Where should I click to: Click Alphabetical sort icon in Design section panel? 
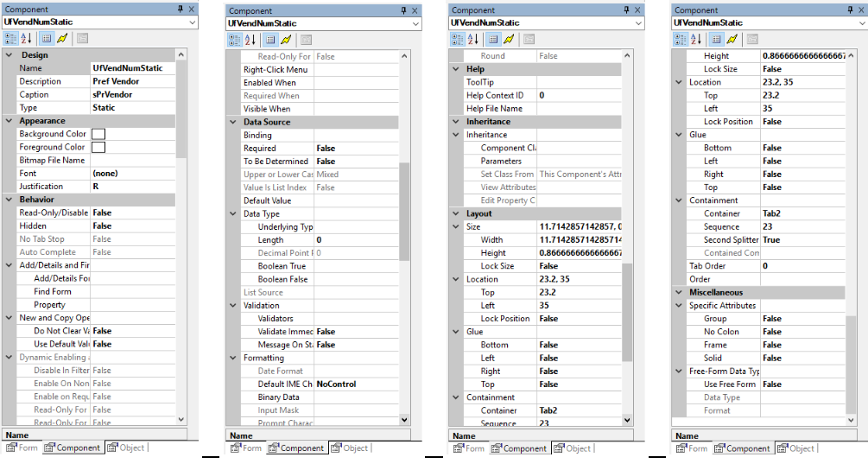26,38
